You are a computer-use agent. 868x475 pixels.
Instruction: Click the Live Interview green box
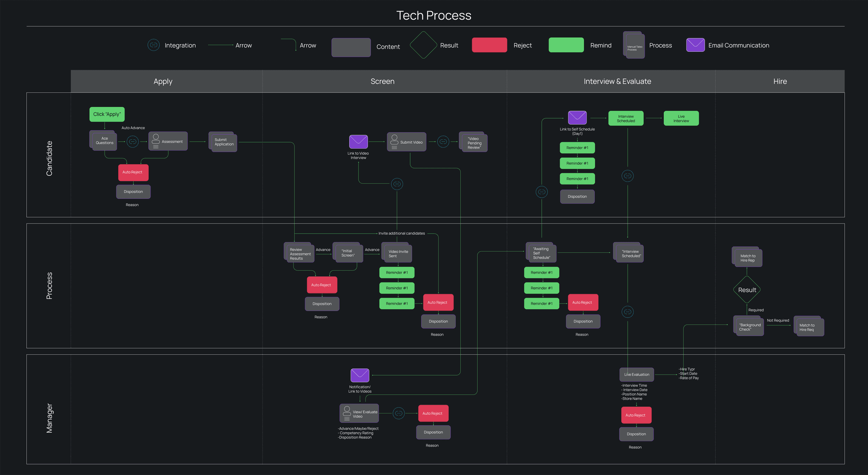681,118
